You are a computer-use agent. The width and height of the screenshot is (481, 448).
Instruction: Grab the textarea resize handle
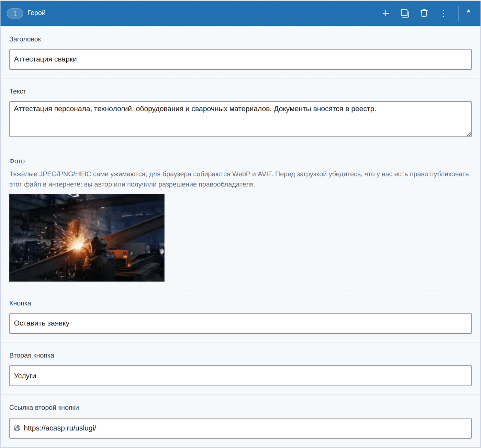(469, 134)
